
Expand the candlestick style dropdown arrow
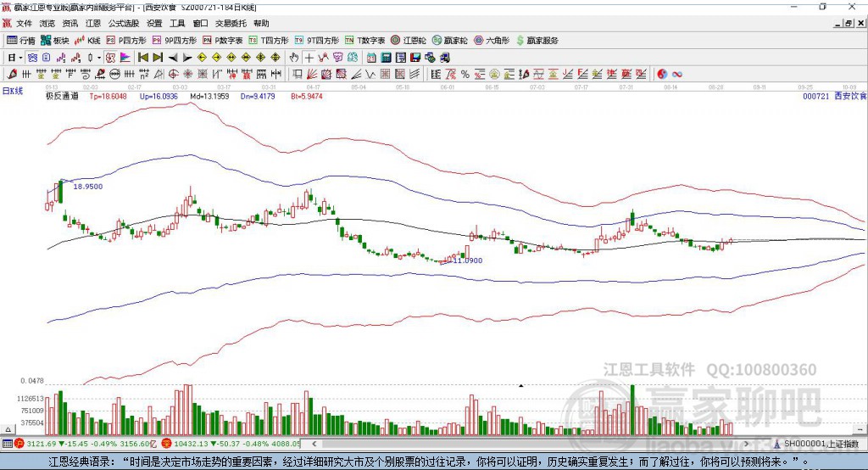point(98,58)
